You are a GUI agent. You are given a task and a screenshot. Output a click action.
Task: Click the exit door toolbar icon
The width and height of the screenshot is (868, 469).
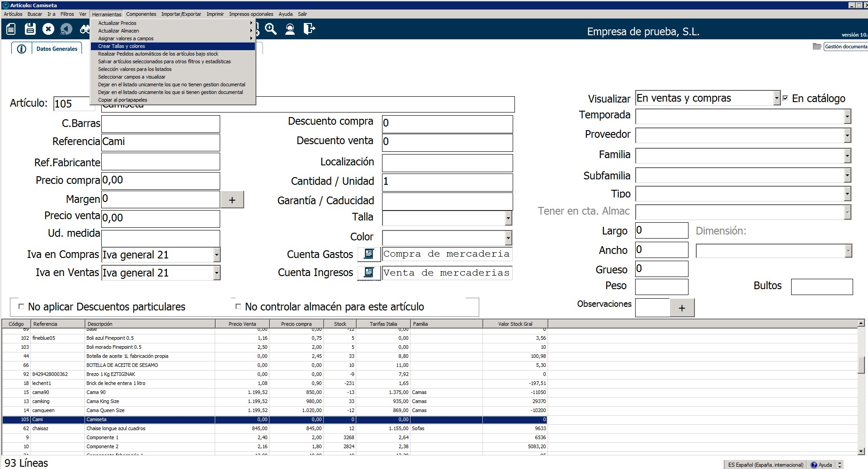pos(309,29)
